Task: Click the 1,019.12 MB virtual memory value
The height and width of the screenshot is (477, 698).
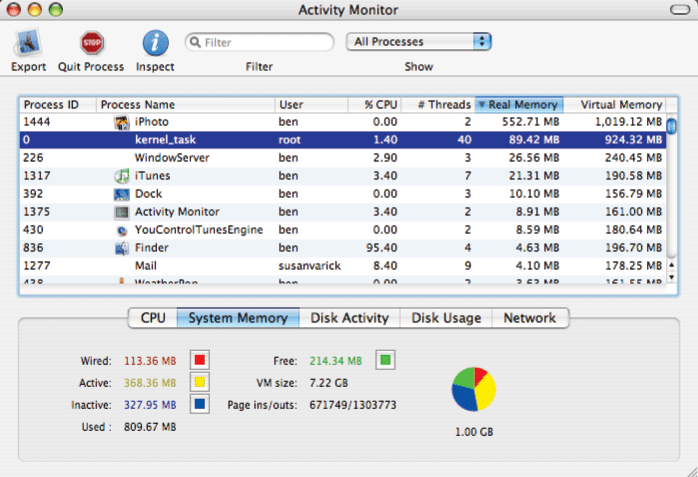Action: (629, 122)
